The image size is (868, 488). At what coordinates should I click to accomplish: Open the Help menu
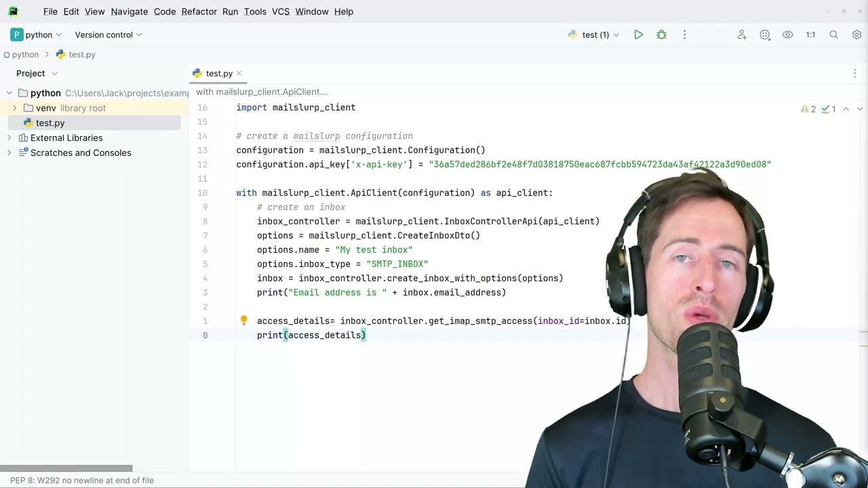tap(344, 12)
